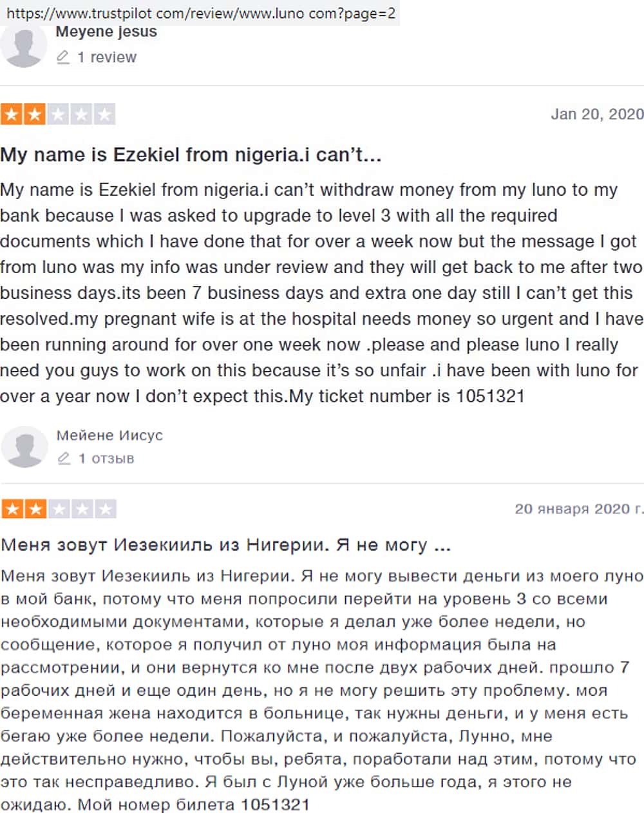
Task: Click the Мейене Иисус profile avatar
Action: pyautogui.click(x=24, y=446)
